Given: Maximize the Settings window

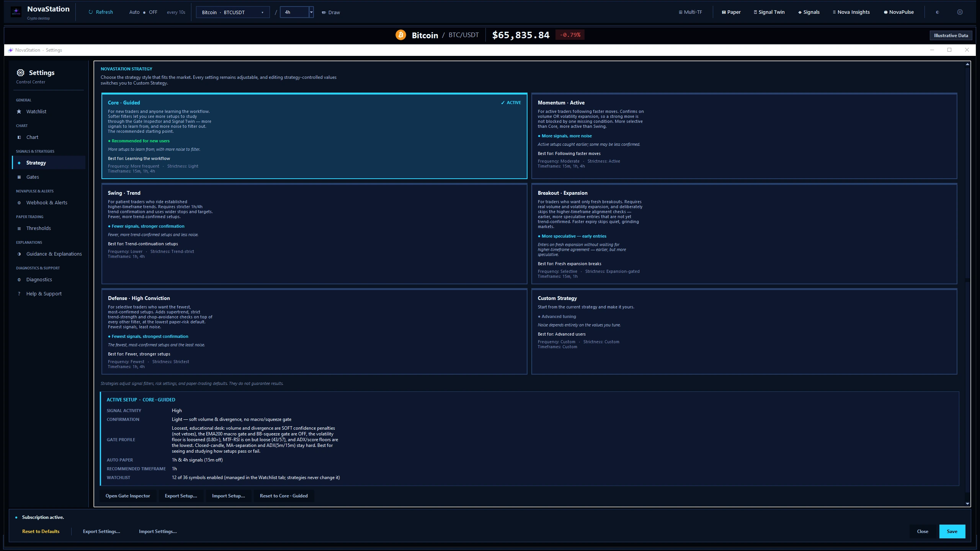Looking at the screenshot, I should click(x=949, y=50).
